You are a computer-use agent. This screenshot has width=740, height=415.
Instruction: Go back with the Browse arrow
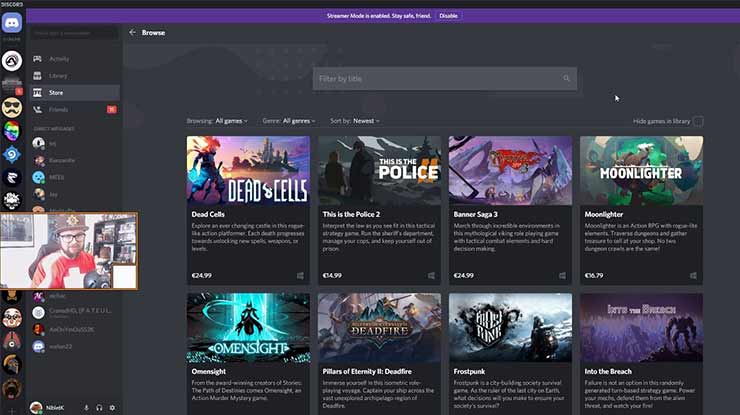[x=133, y=32]
